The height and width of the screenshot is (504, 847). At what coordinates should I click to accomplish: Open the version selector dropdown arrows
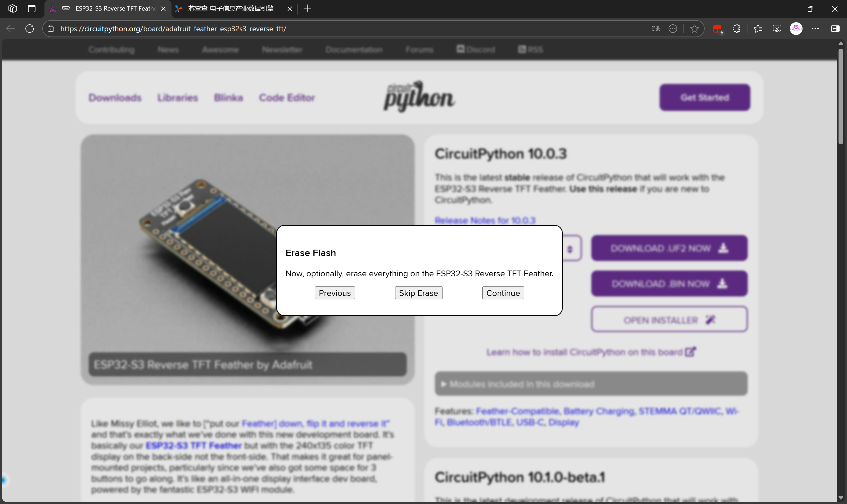pyautogui.click(x=570, y=249)
